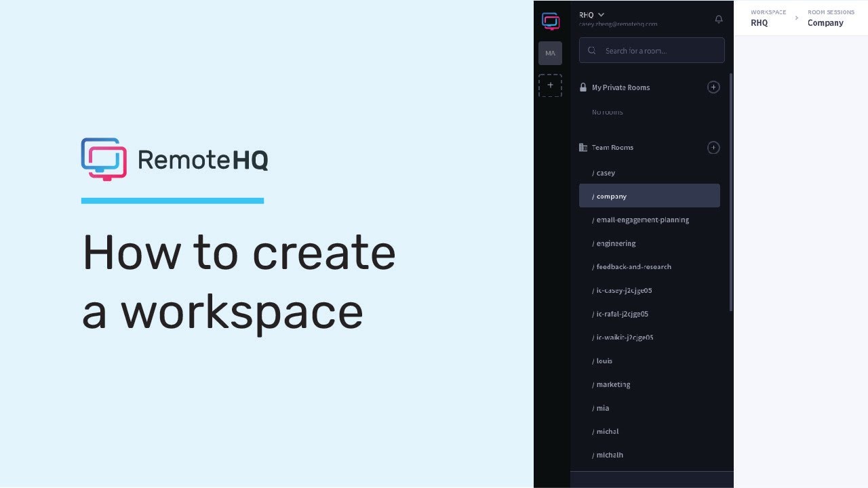
Task: Open the RHQ workspace dropdown
Action: tap(591, 14)
